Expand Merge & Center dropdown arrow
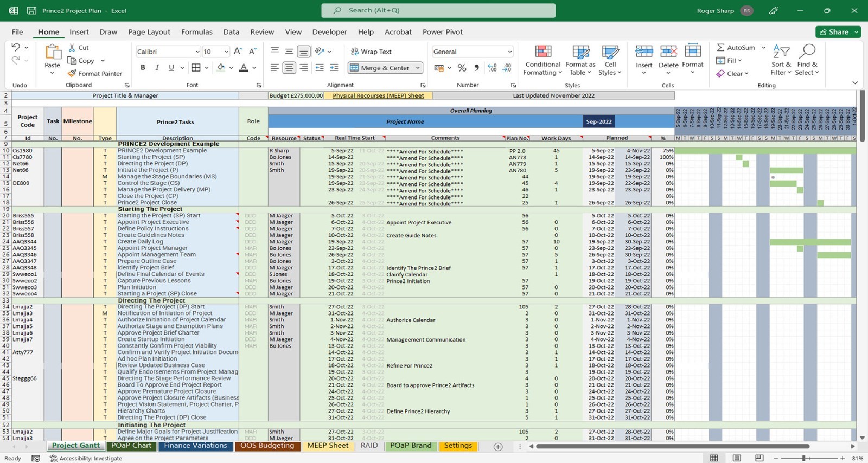This screenshot has height=463, width=868. 418,68
